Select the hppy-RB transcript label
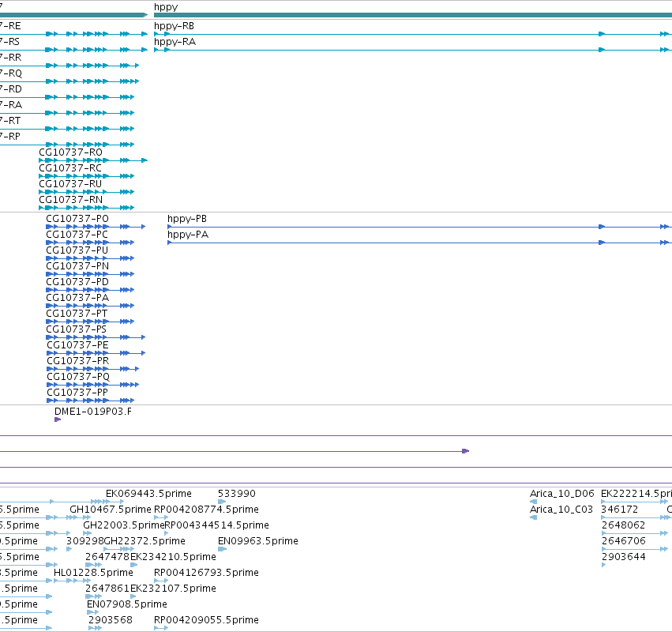The width and height of the screenshot is (672, 632). [174, 26]
